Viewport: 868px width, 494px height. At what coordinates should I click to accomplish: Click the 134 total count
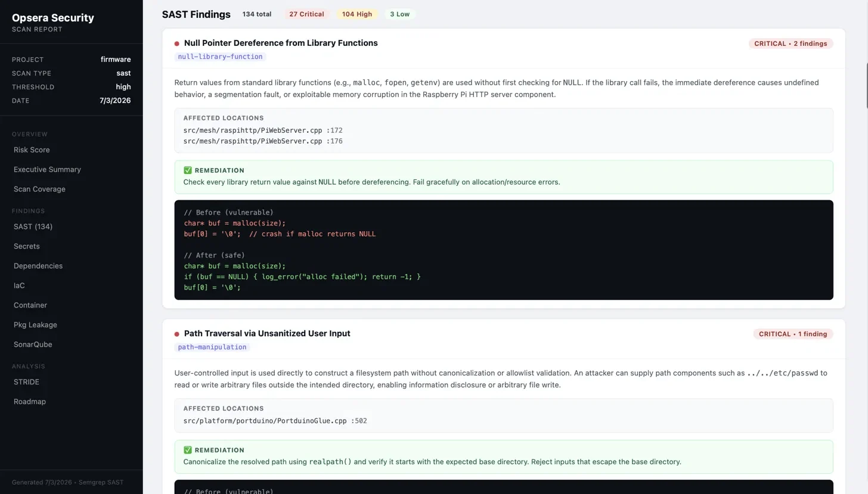click(257, 14)
